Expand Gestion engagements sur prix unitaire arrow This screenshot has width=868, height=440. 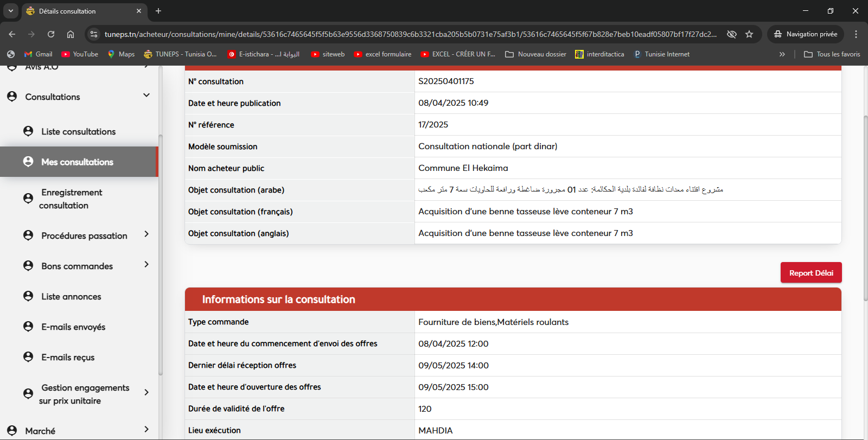pyautogui.click(x=146, y=392)
